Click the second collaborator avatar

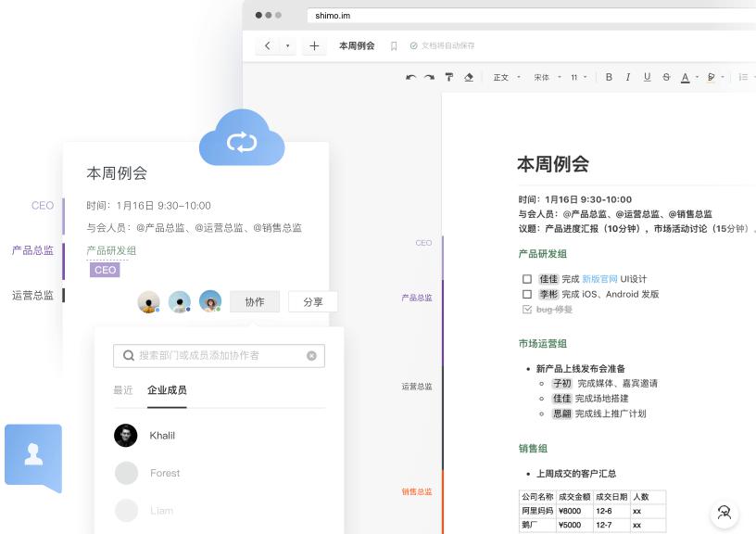coord(180,302)
